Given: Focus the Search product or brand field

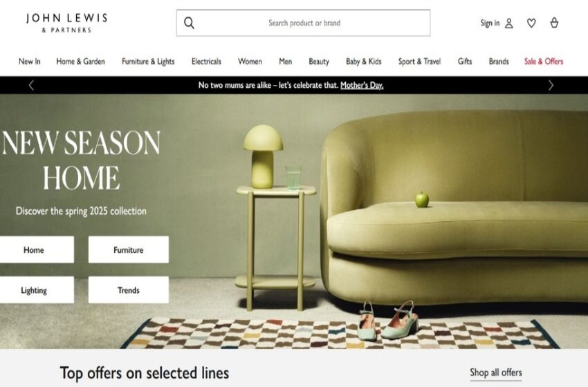Looking at the screenshot, I should coord(304,23).
